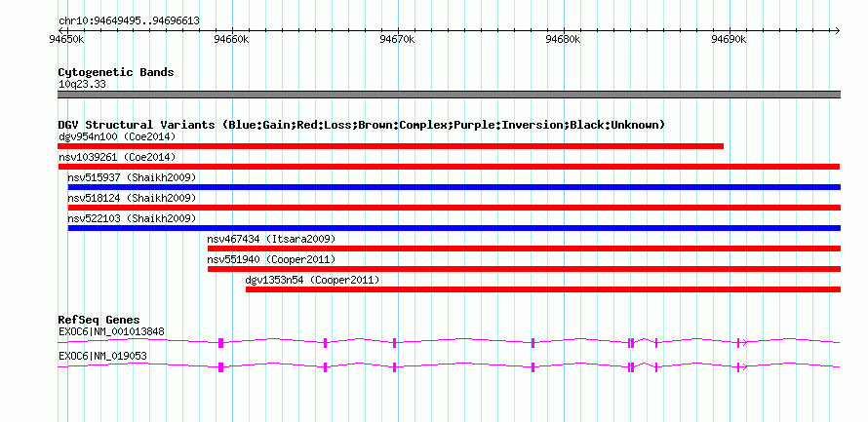Click the 94690k ruler position
Screen dimensions: 868x422
[x=730, y=39]
